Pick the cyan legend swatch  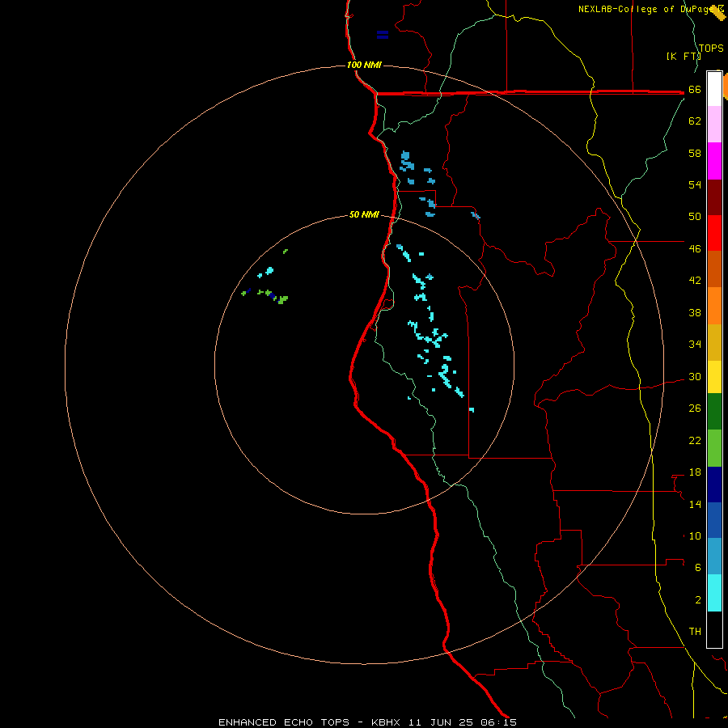pyautogui.click(x=714, y=593)
